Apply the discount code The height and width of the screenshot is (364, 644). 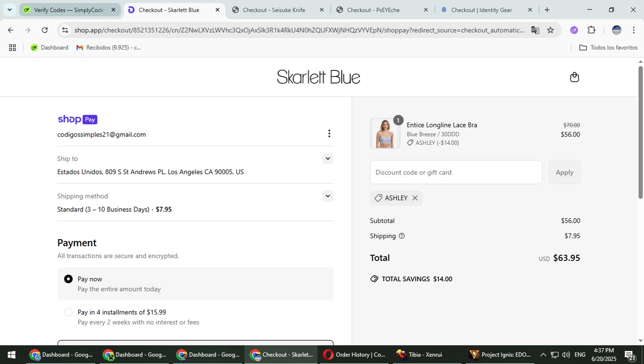pyautogui.click(x=565, y=172)
